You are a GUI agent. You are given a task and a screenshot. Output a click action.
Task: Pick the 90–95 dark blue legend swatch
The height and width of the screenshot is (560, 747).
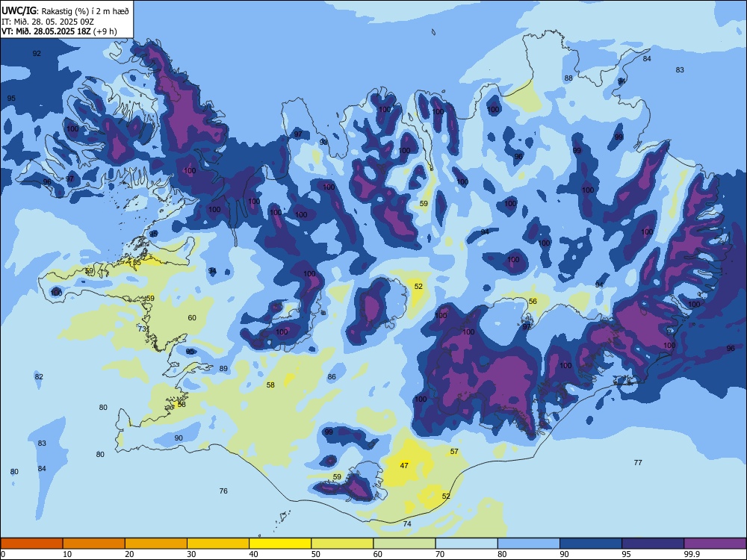(x=591, y=544)
